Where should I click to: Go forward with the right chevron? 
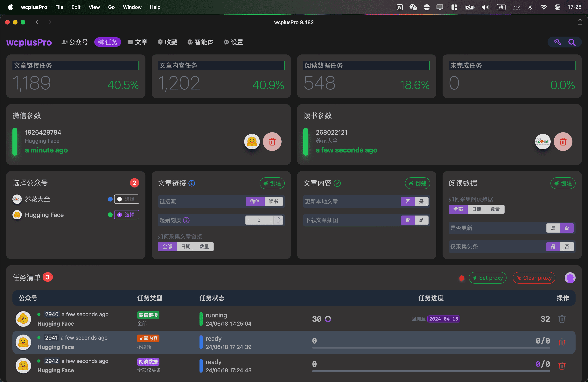click(50, 22)
